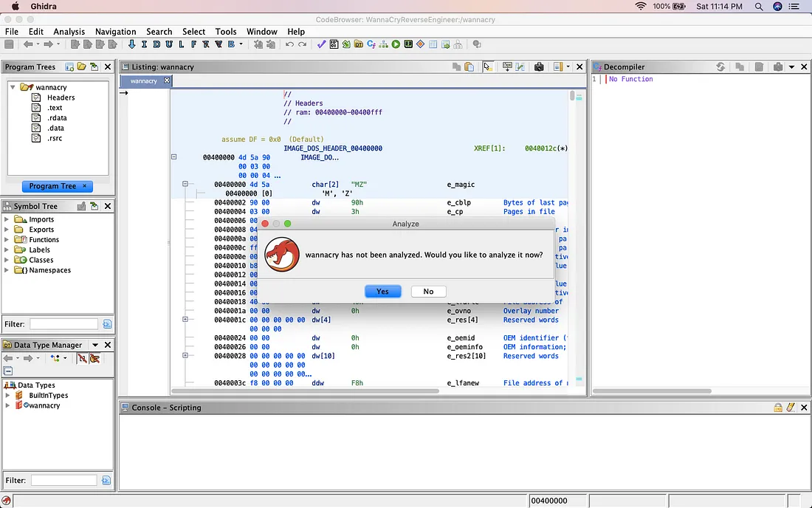
Task: Click the purple checkmark icon in the toolbar
Action: [322, 45]
